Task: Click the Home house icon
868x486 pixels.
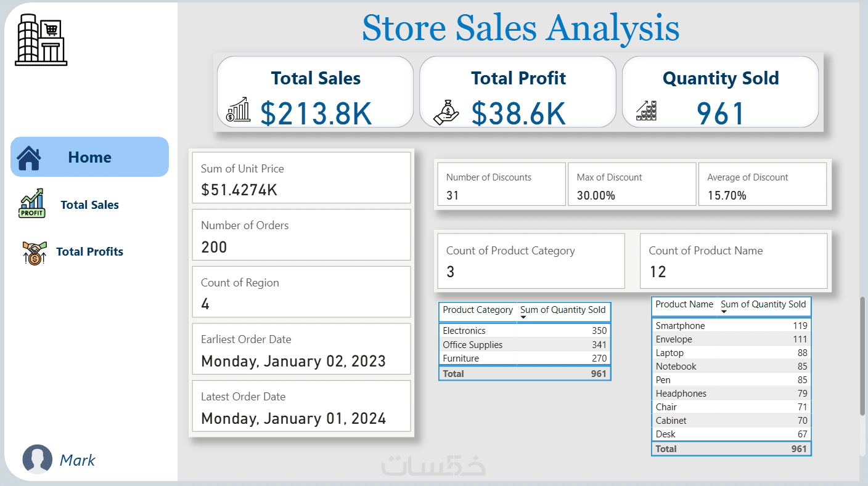Action: pyautogui.click(x=28, y=158)
